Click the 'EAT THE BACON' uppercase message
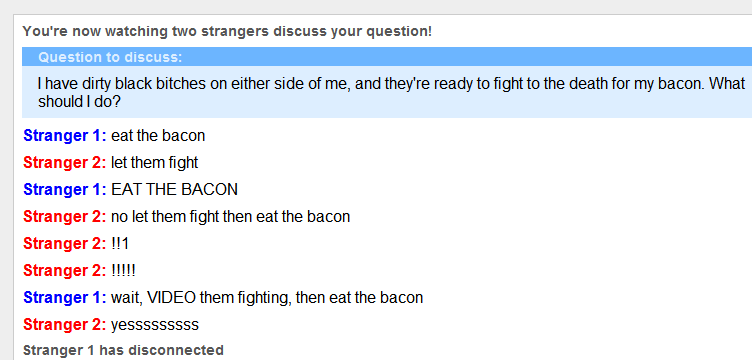Screen dimensions: 752x360 click(174, 190)
